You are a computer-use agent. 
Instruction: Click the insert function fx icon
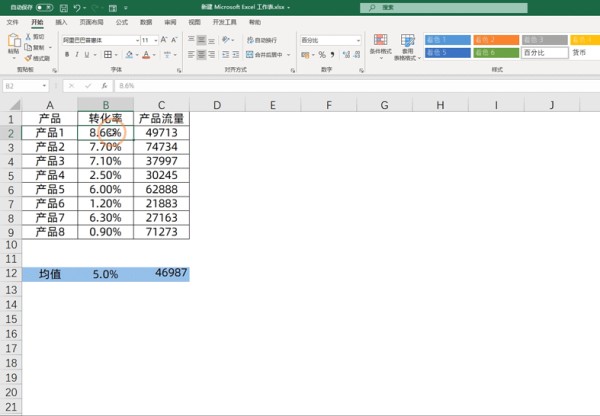[104, 86]
